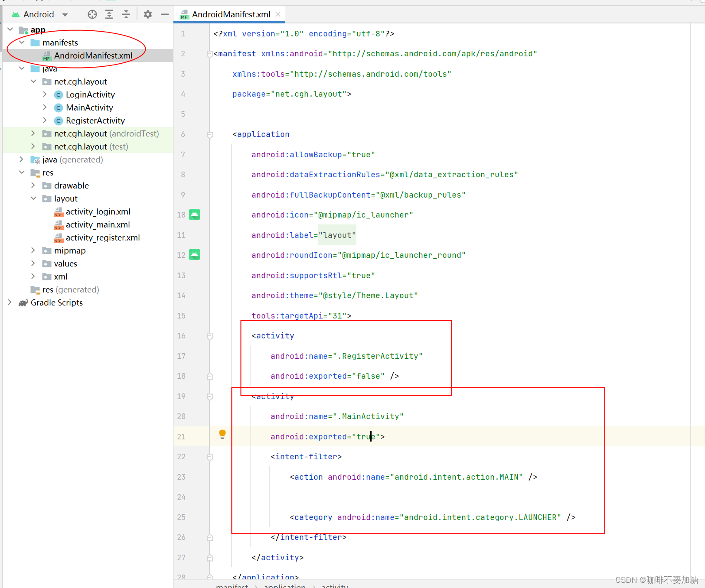This screenshot has height=588, width=705.
Task: Click the ic_launcher preview icon beside line 10
Action: (194, 214)
